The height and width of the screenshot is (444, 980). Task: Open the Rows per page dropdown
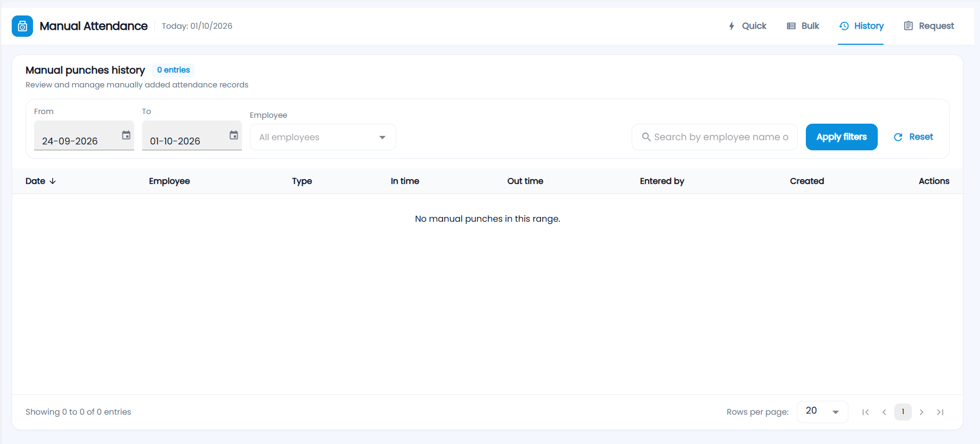[x=822, y=411]
